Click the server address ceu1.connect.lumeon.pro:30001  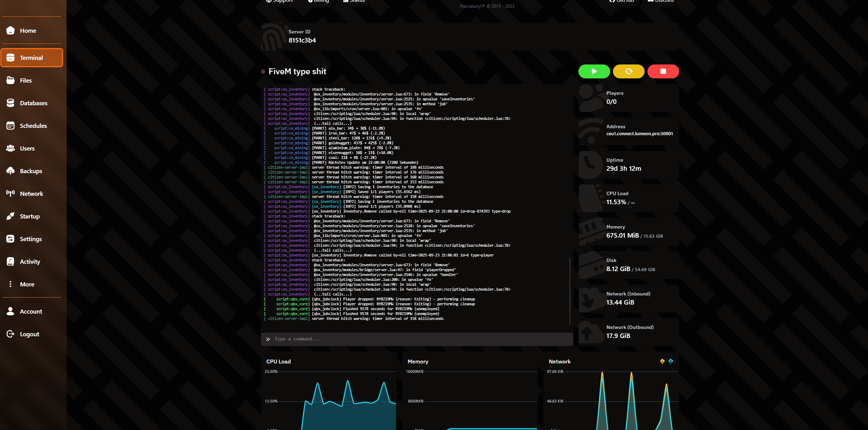[639, 134]
